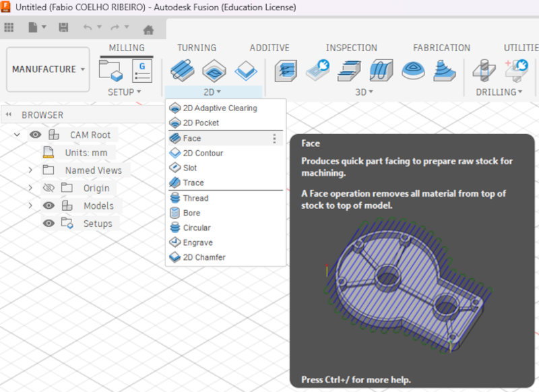This screenshot has width=539, height=392.
Task: Click the second 3D ribbon icon with blue badge
Action: click(317, 70)
